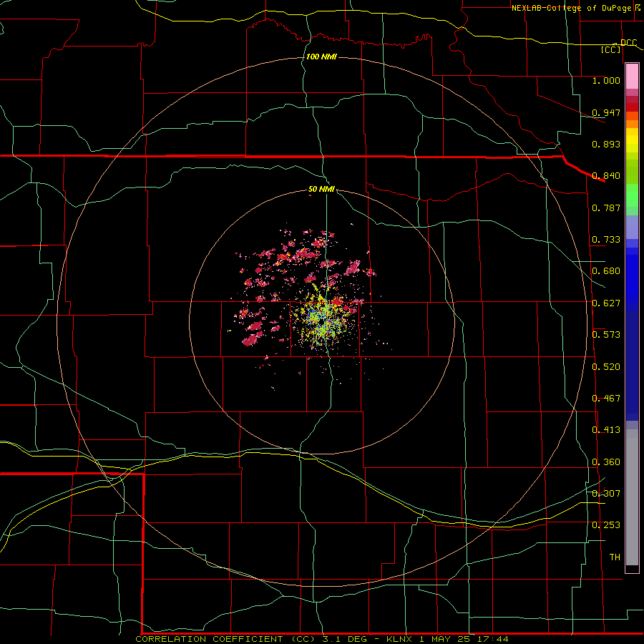Click the "NEXLAB-College of DuPage" header text
The width and height of the screenshot is (644, 644).
[572, 8]
